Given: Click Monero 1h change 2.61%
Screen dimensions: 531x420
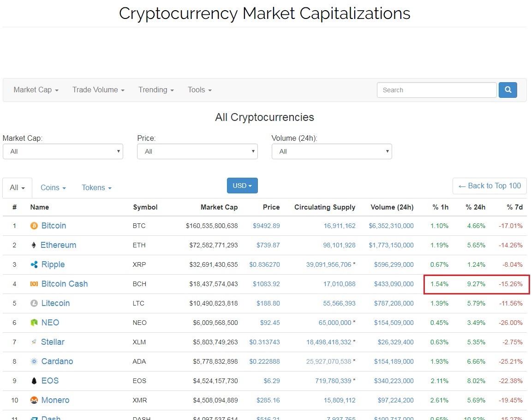Looking at the screenshot, I should coord(439,400).
